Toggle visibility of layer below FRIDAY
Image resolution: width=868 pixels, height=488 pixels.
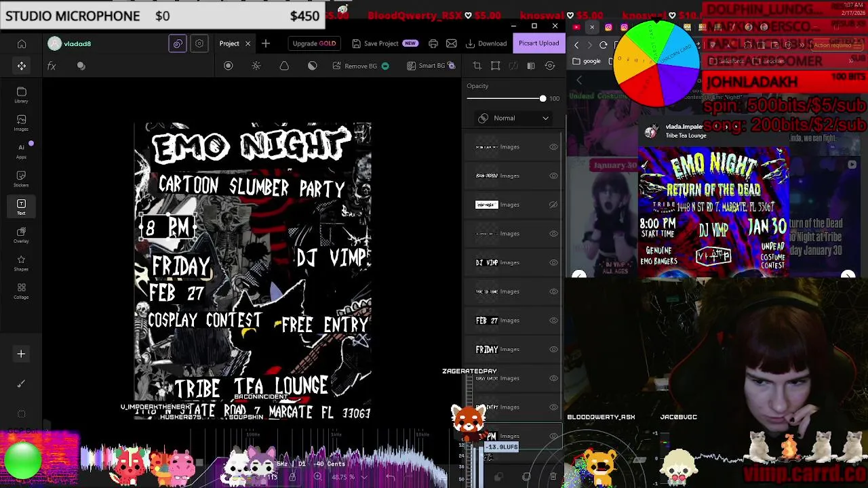[x=553, y=378]
